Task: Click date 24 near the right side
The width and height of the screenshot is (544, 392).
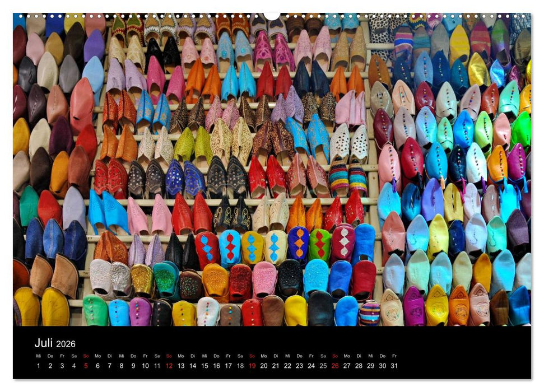Action: click(311, 365)
